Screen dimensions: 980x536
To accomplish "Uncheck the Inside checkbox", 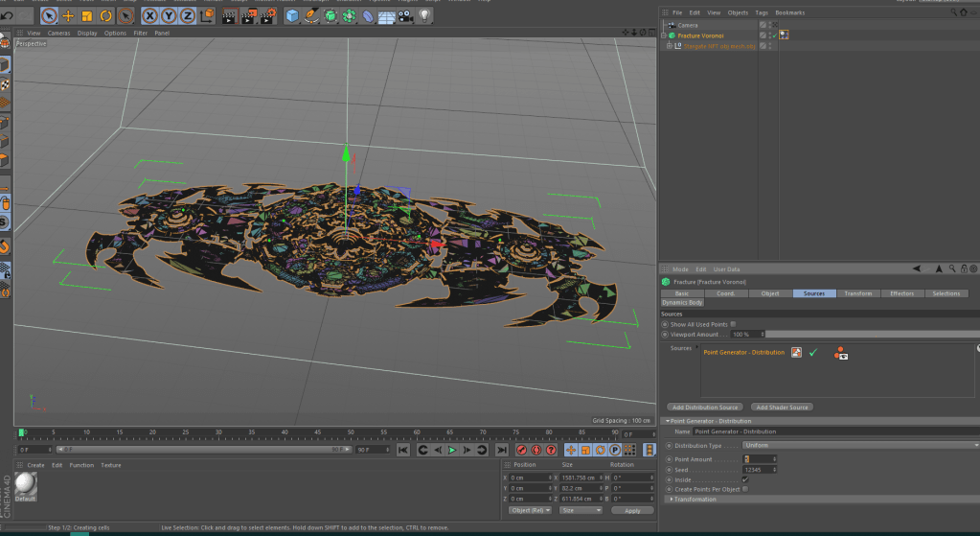I will coord(745,479).
